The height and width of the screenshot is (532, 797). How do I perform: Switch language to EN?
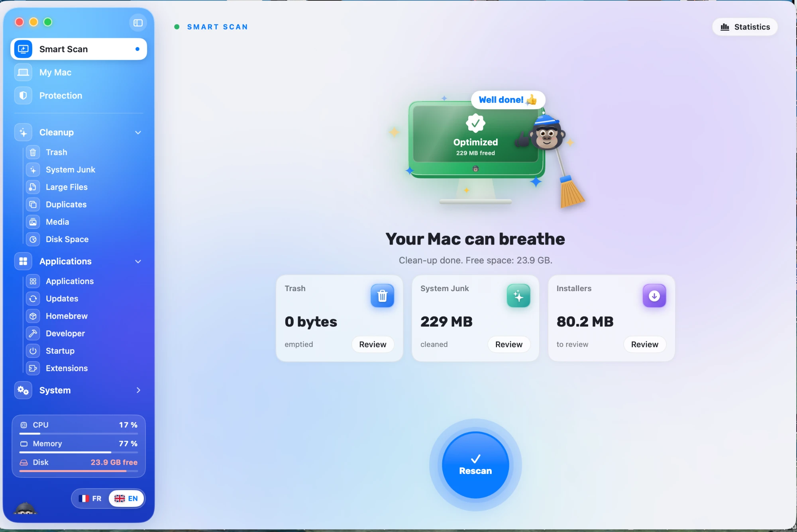pyautogui.click(x=126, y=499)
